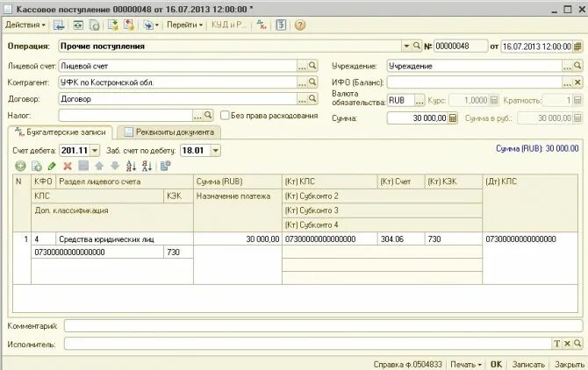Click ellipsis select button of ИФО (Баланс)
The height and width of the screenshot is (370, 588).
567,82
